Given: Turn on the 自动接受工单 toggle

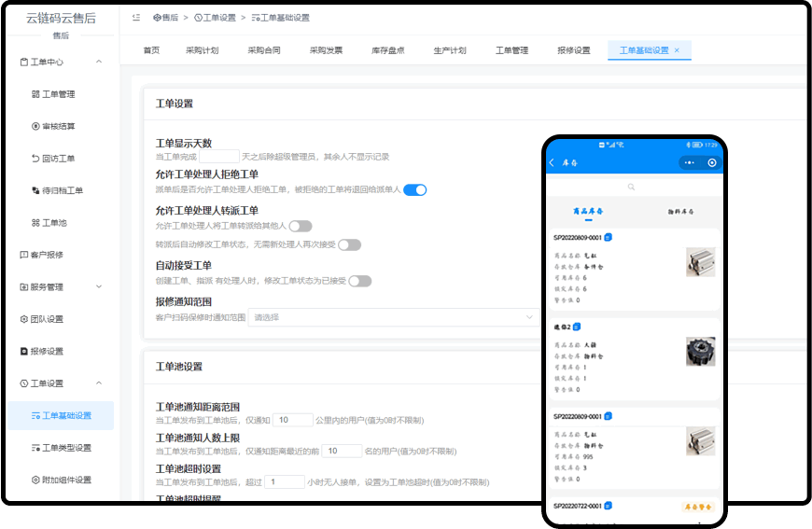Looking at the screenshot, I should 359,281.
